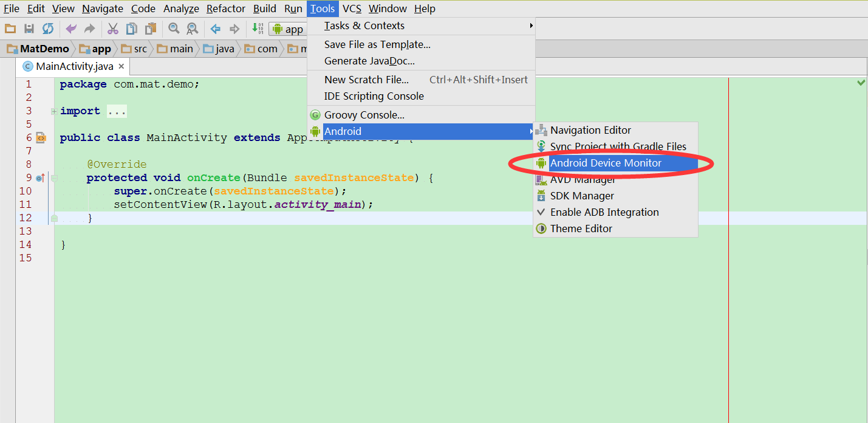Image resolution: width=868 pixels, height=423 pixels.
Task: Select the Android submenu entry
Action: coord(421,131)
